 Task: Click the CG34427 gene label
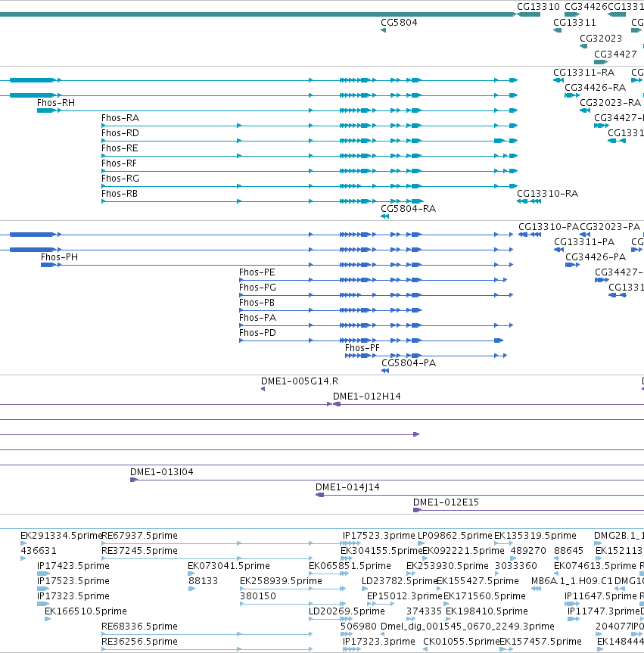(615, 54)
